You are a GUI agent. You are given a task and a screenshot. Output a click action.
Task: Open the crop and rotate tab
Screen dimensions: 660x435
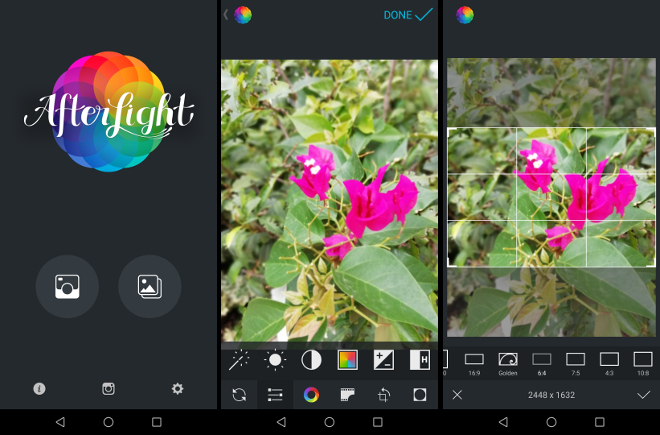(383, 395)
